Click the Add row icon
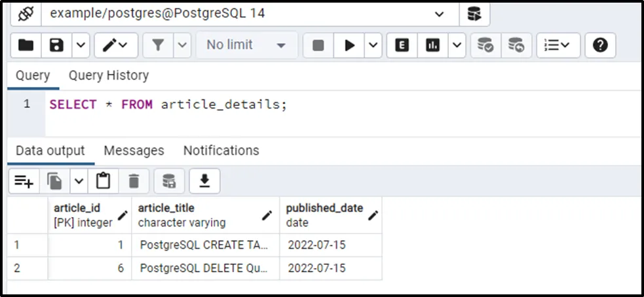This screenshot has height=297, width=644. click(24, 181)
